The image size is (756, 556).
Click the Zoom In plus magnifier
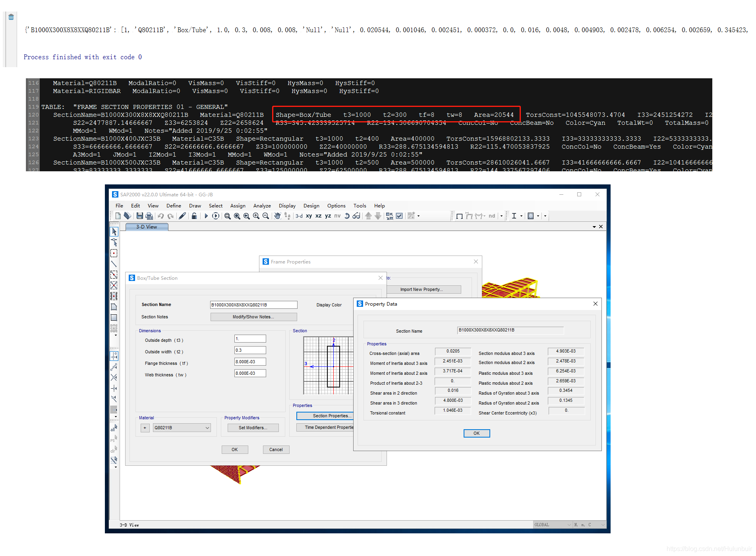tap(256, 216)
